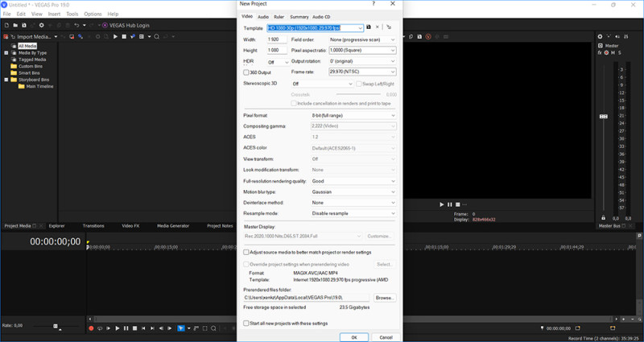Viewport: 644px width, 342px height.
Task: Click the Width input field
Action: point(278,39)
